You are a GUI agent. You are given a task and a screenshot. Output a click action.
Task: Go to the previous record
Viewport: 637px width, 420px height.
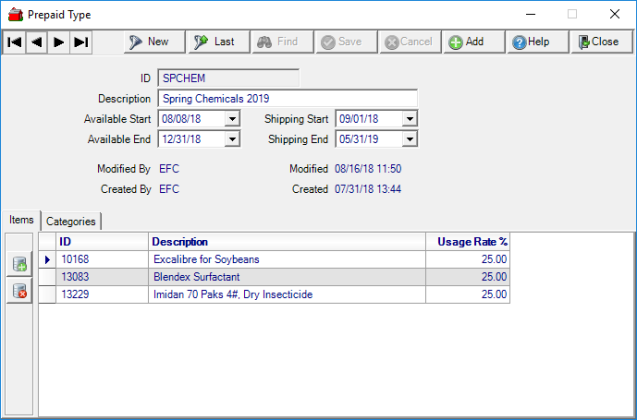tap(36, 42)
